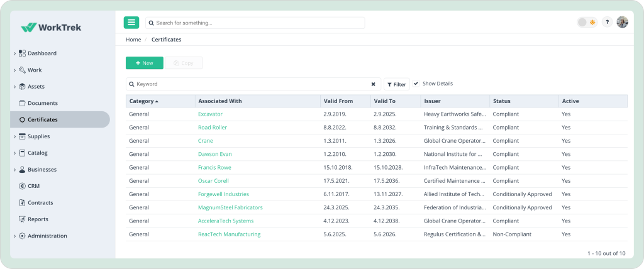Open the Filter button

pos(396,84)
